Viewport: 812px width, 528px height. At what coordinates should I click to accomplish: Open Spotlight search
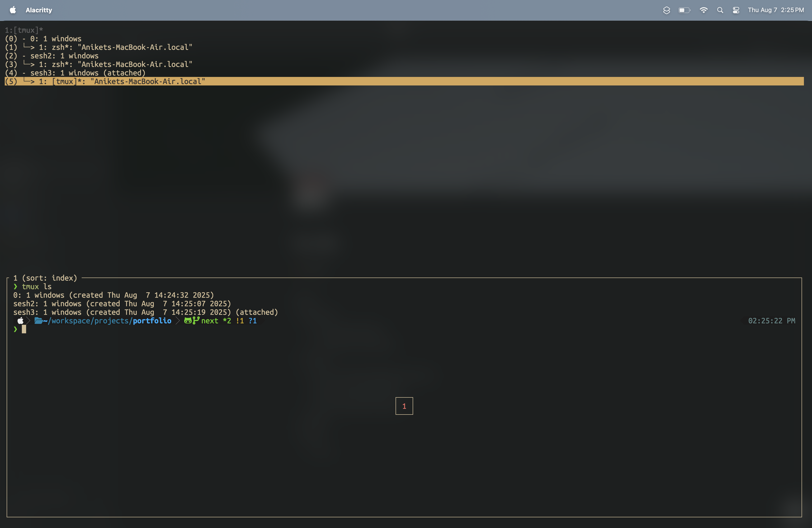click(x=720, y=10)
